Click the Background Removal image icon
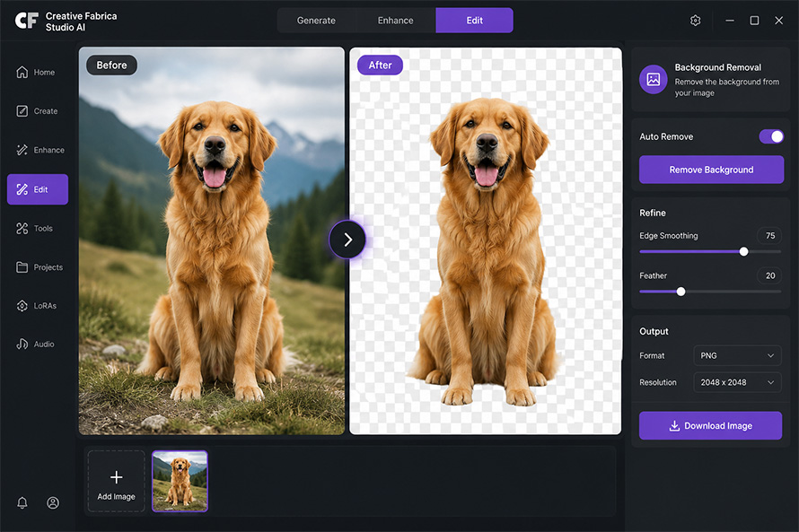The height and width of the screenshot is (532, 799). 654,80
